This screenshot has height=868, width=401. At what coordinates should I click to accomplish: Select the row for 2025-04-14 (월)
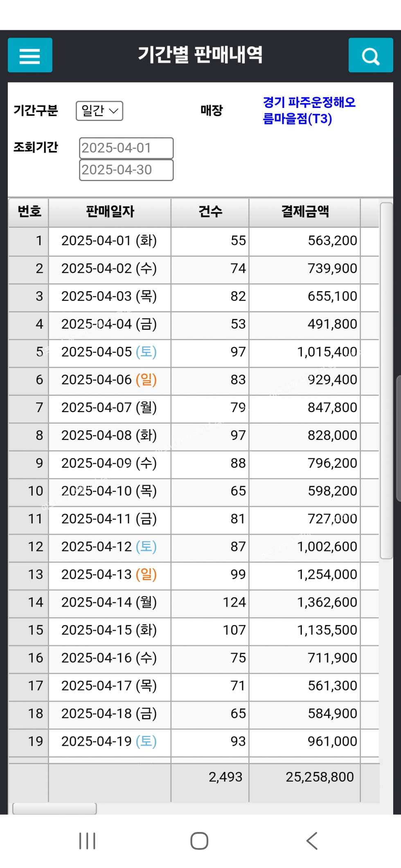(109, 602)
